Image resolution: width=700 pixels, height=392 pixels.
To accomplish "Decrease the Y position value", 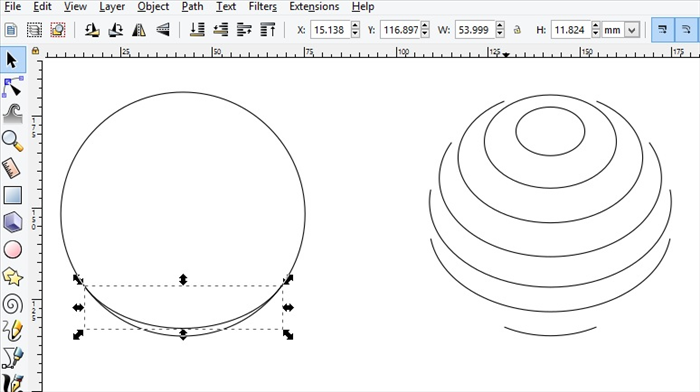I will 425,34.
